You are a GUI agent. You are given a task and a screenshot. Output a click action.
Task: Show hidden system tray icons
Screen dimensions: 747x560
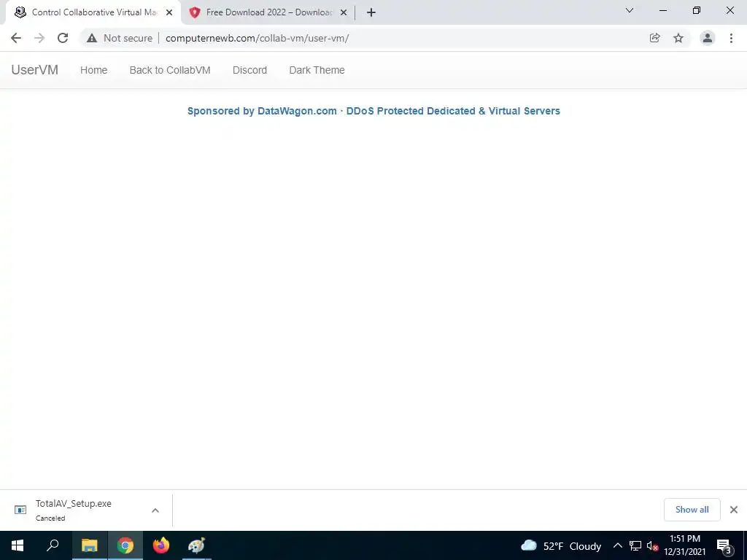click(617, 545)
